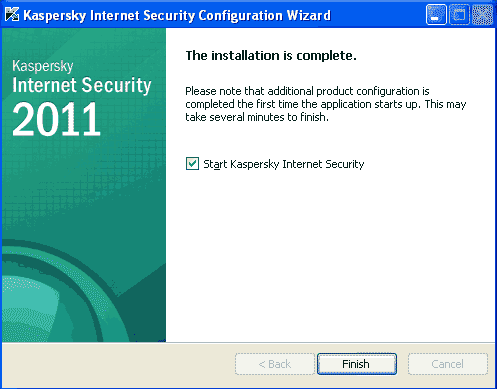
Task: Click the grayed-out Back button
Action: 275,364
